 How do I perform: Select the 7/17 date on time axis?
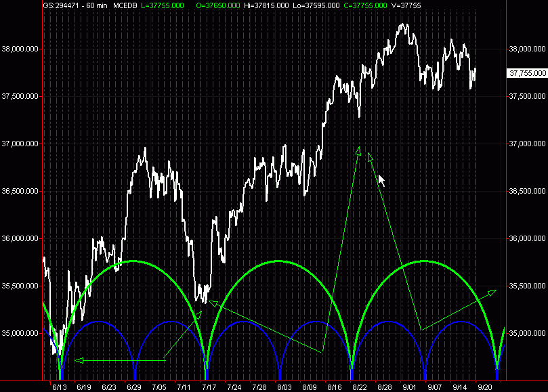[x=208, y=387]
